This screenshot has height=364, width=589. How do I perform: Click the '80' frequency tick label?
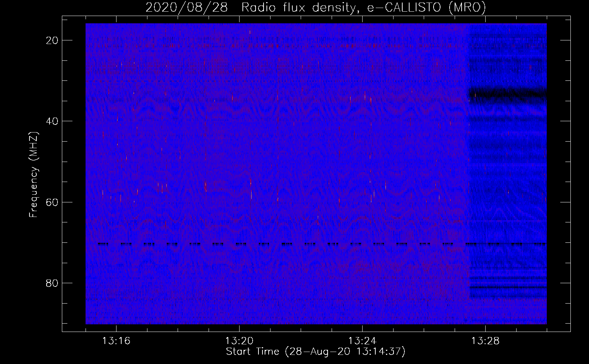click(x=52, y=283)
